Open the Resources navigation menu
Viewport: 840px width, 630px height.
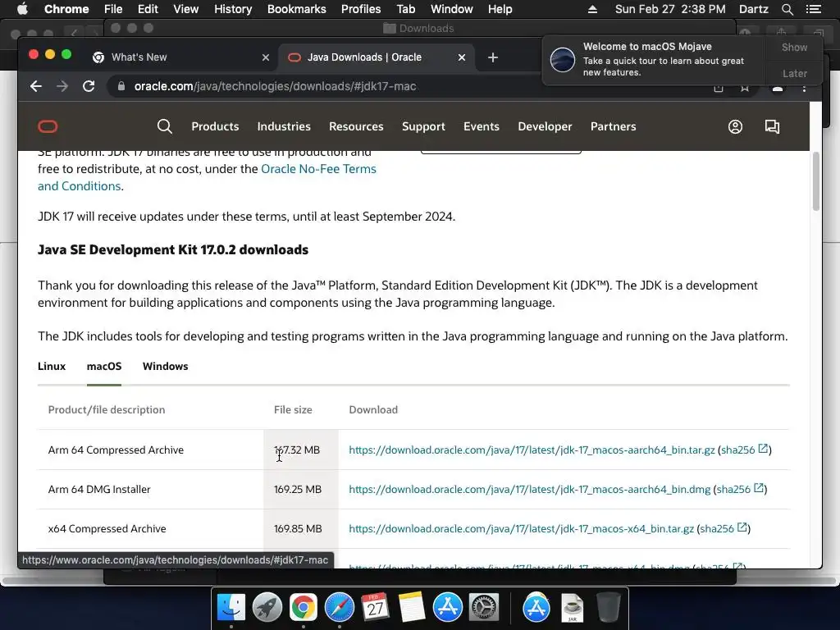(x=356, y=126)
